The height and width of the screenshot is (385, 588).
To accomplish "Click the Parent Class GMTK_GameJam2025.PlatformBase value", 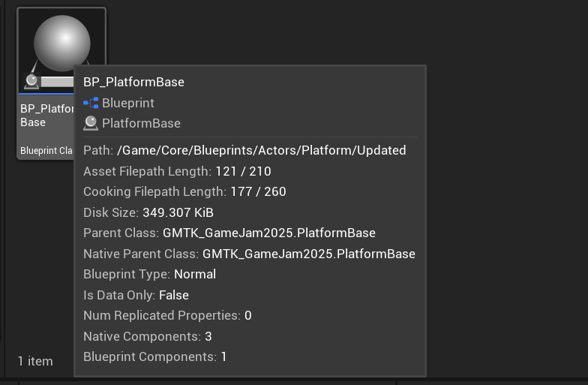I will 268,233.
